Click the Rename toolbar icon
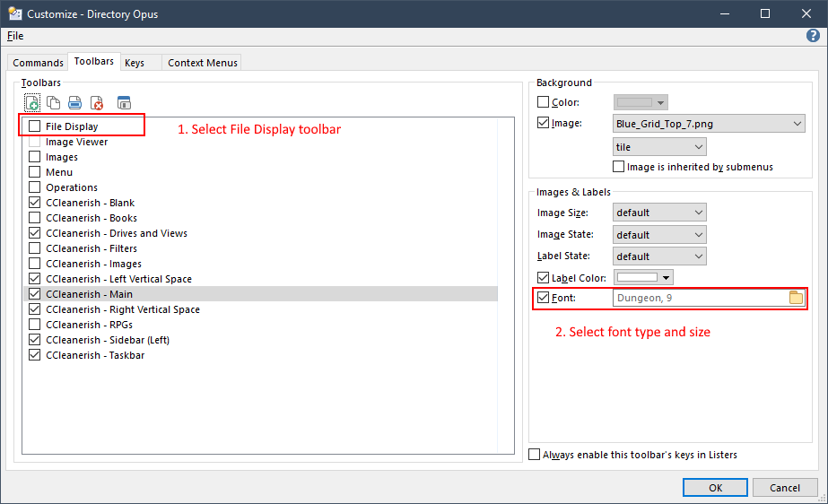 pos(75,102)
